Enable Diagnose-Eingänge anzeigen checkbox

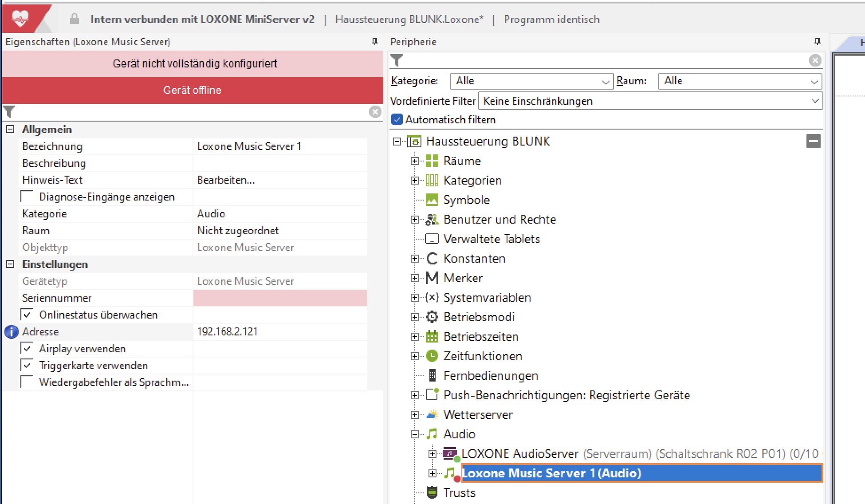[28, 197]
